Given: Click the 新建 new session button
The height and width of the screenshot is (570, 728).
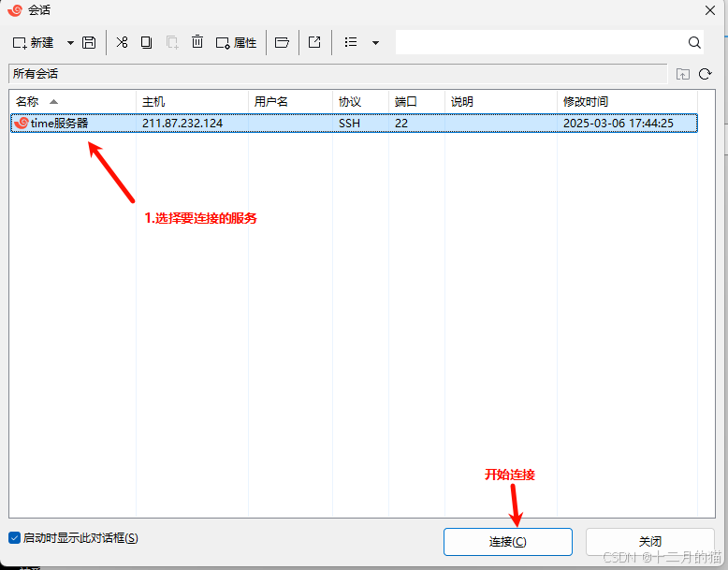Looking at the screenshot, I should 33,43.
